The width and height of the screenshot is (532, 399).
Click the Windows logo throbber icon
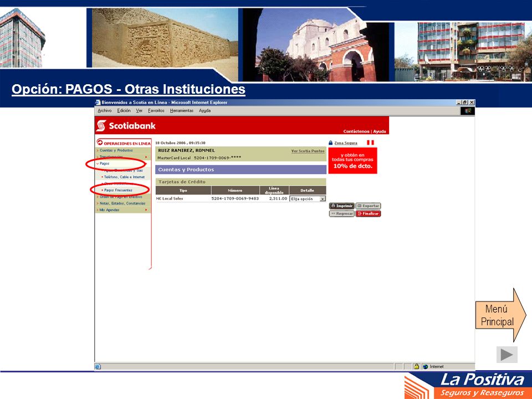[468, 111]
